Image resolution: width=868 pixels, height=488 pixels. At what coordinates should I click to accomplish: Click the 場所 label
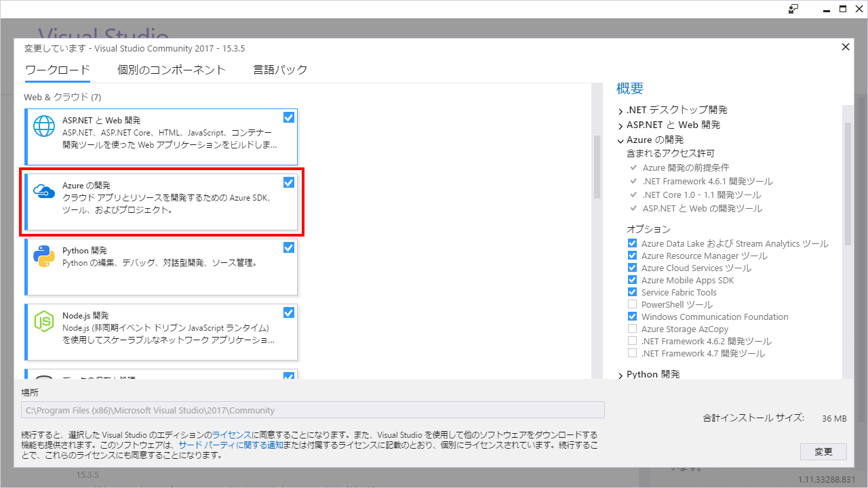coord(30,392)
